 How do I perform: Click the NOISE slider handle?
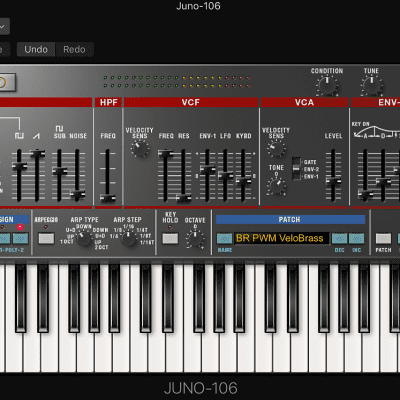click(77, 194)
